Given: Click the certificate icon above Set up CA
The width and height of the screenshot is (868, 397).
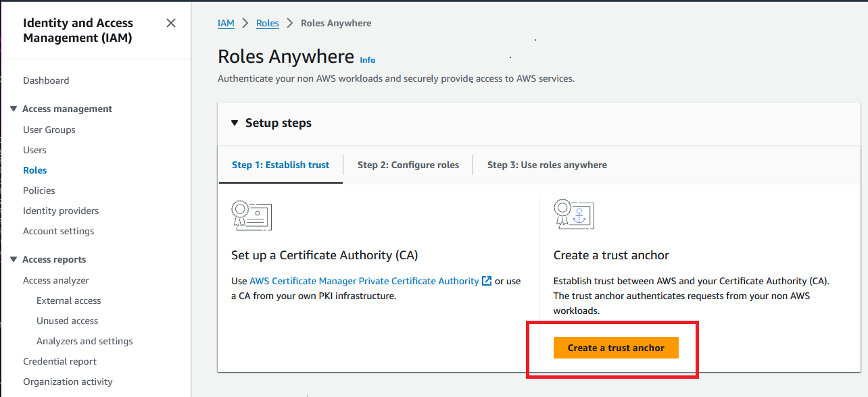Looking at the screenshot, I should tap(251, 215).
